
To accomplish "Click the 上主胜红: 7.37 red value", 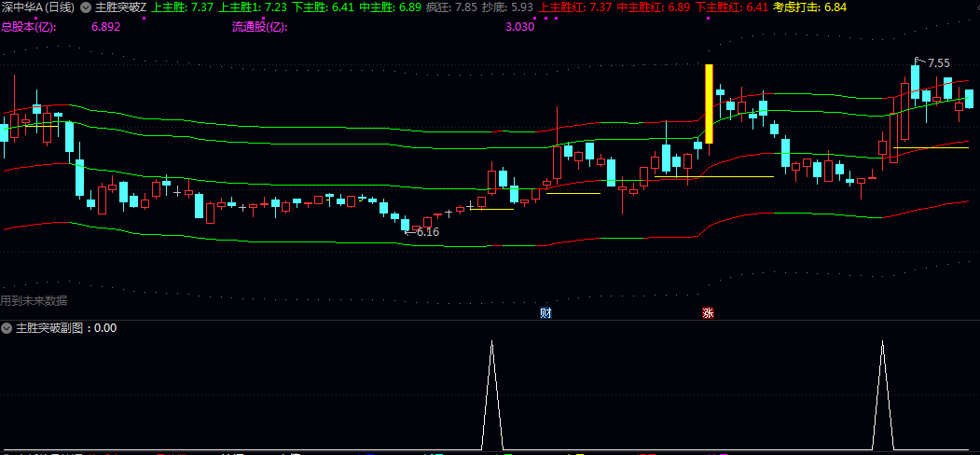I will click(x=575, y=8).
